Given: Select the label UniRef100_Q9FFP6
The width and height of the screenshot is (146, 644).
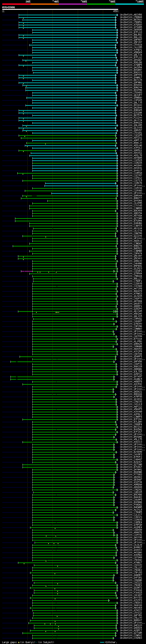Looking at the screenshot, I should click(131, 75).
